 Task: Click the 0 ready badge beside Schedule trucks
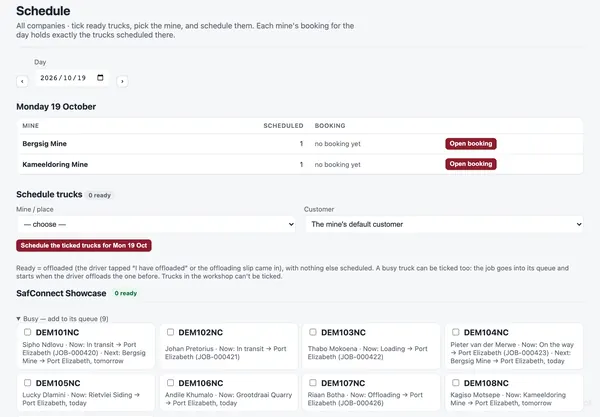tap(99, 195)
